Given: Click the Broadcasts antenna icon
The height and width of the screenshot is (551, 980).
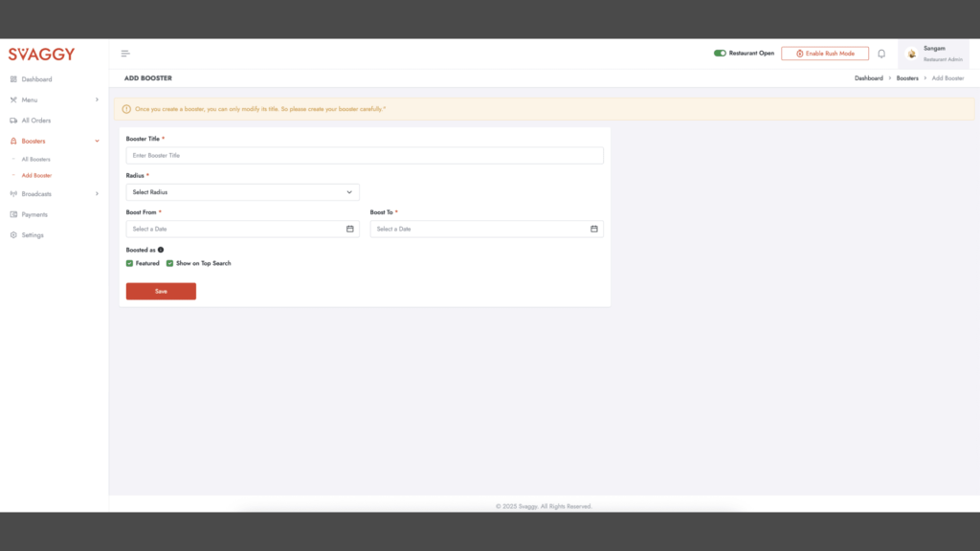Looking at the screenshot, I should point(13,193).
